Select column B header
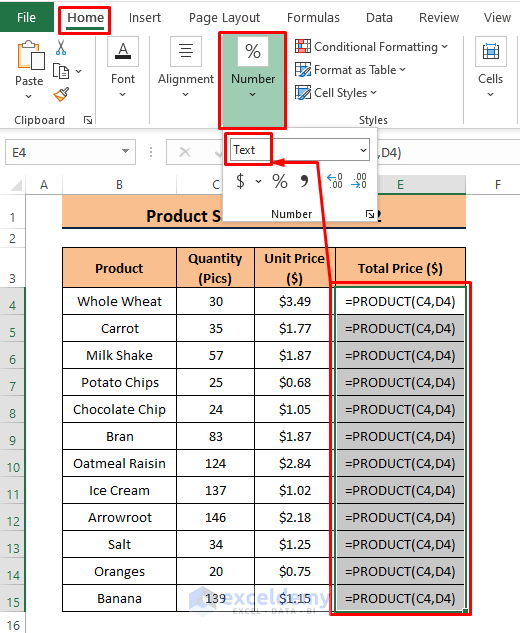This screenshot has height=633, width=520. (x=119, y=185)
